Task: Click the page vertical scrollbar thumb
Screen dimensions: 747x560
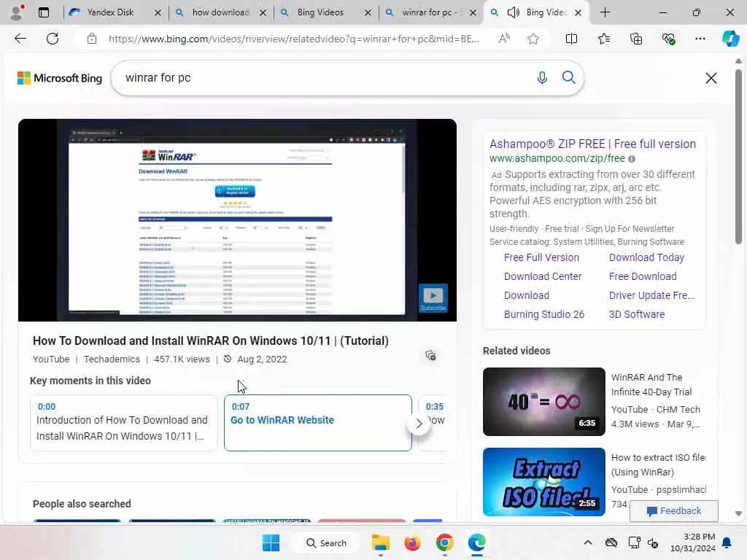Action: coord(738,157)
